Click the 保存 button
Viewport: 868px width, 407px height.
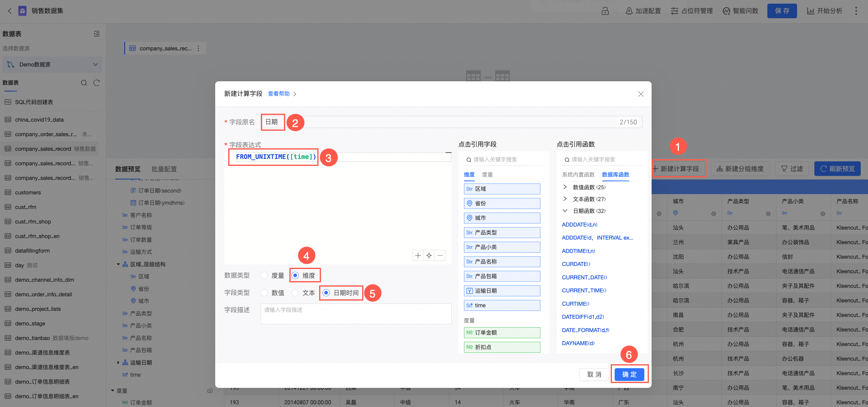(782, 11)
